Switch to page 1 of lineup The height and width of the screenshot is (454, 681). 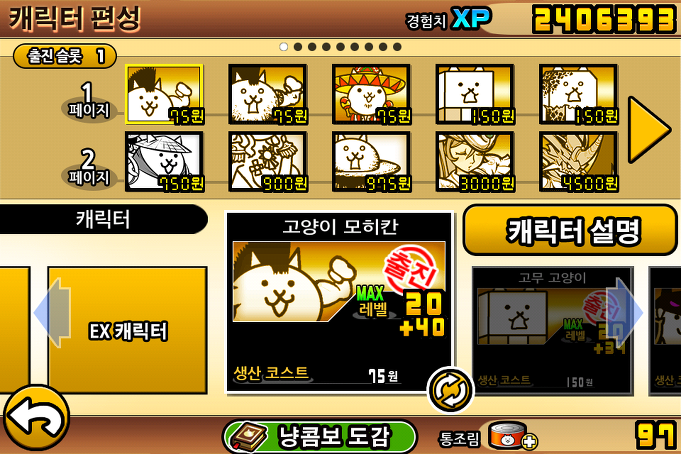89,101
